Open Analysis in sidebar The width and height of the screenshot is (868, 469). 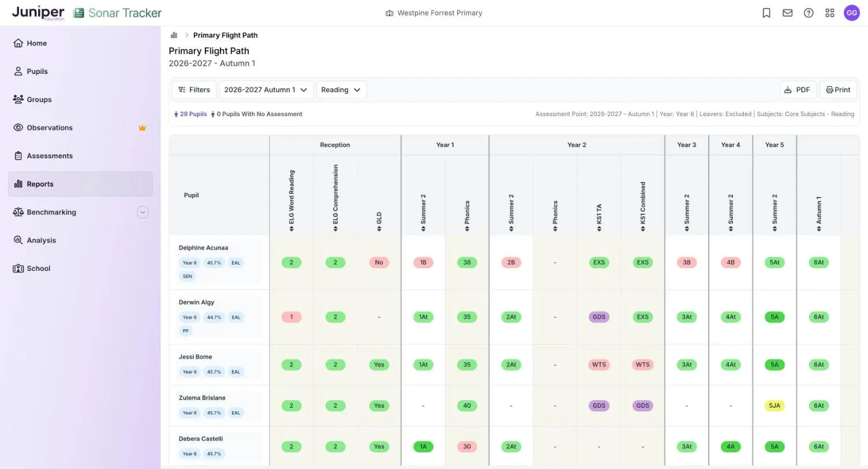(x=80, y=240)
